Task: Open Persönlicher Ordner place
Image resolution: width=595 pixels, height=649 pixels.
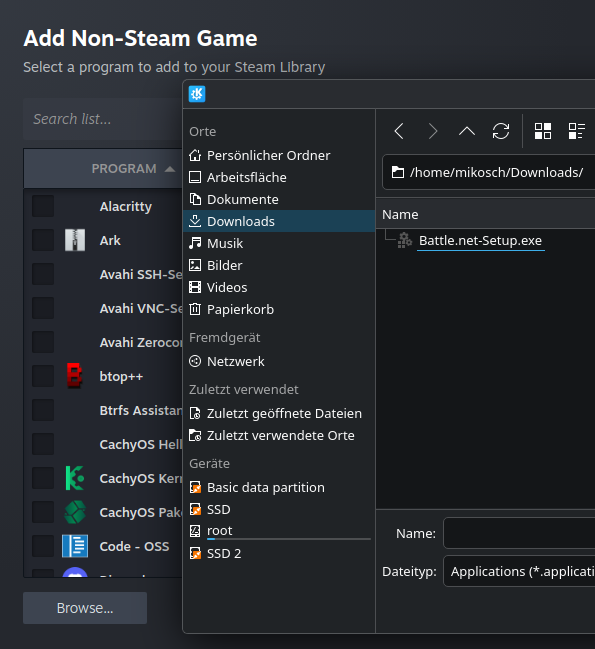Action: point(279,156)
